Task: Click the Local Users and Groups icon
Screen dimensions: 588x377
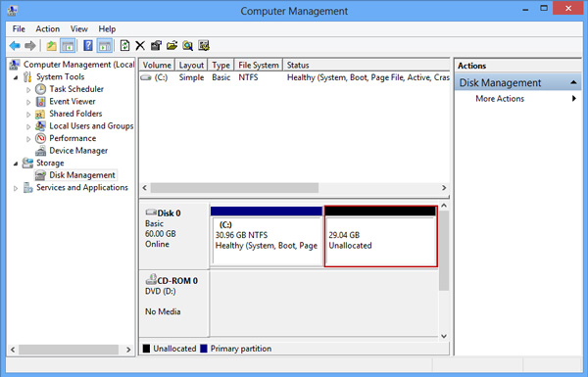Action: [40, 126]
